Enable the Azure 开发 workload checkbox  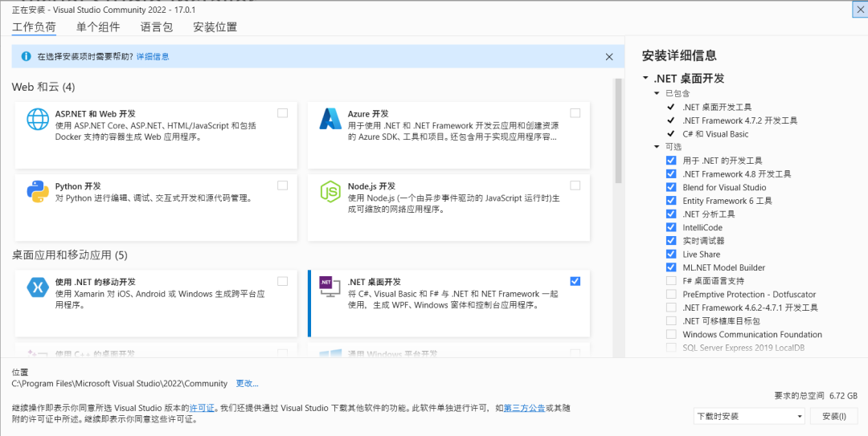[575, 113]
